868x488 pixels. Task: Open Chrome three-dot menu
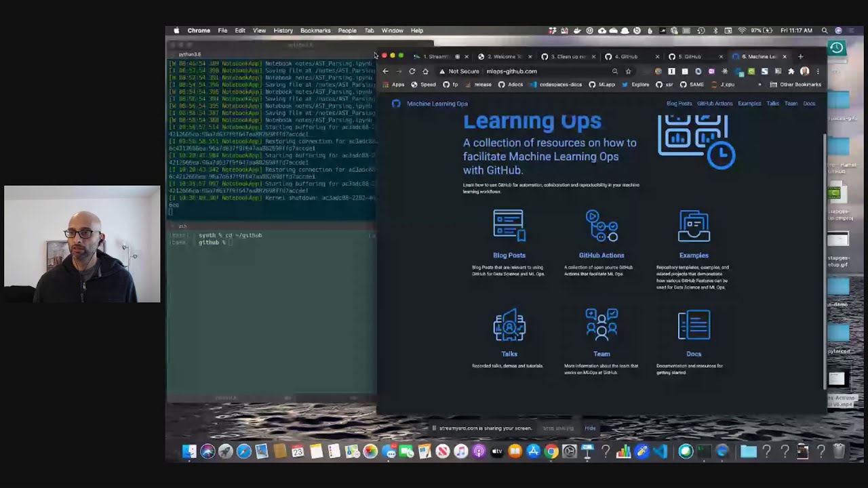click(818, 71)
